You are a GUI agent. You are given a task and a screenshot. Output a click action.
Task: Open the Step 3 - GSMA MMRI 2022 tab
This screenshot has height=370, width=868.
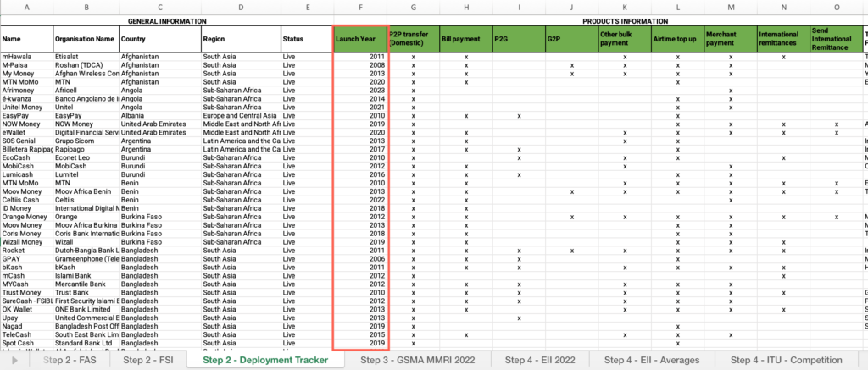(417, 360)
